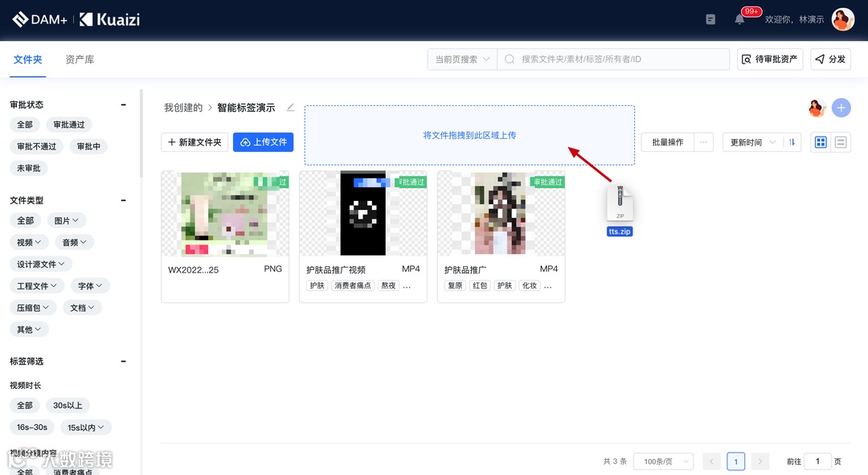Open the notification bell icon
The width and height of the screenshot is (868, 475).
point(739,19)
